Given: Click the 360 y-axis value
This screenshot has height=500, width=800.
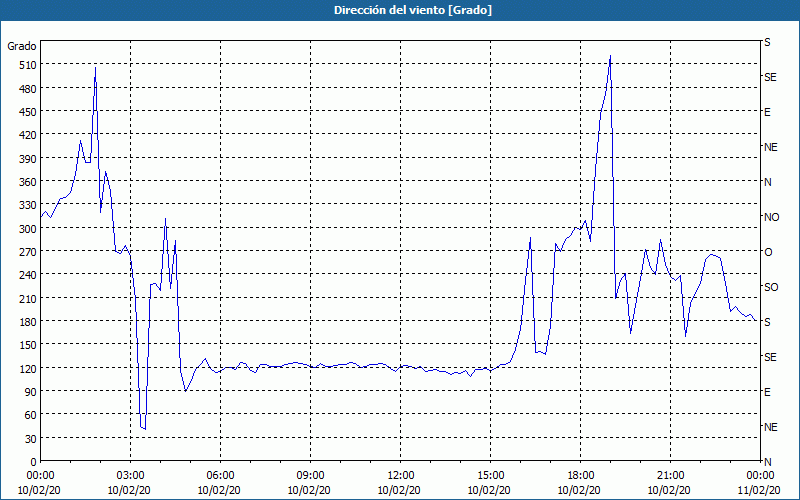Looking at the screenshot, I should tap(28, 182).
